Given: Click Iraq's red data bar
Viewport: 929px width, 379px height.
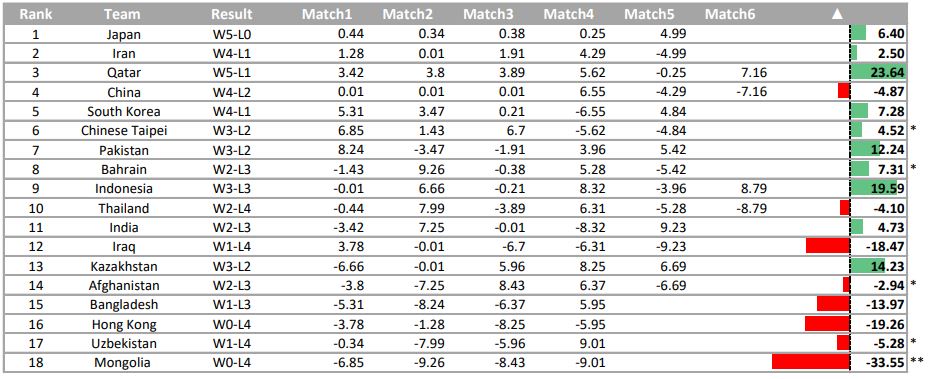Looking at the screenshot, I should click(x=828, y=246).
